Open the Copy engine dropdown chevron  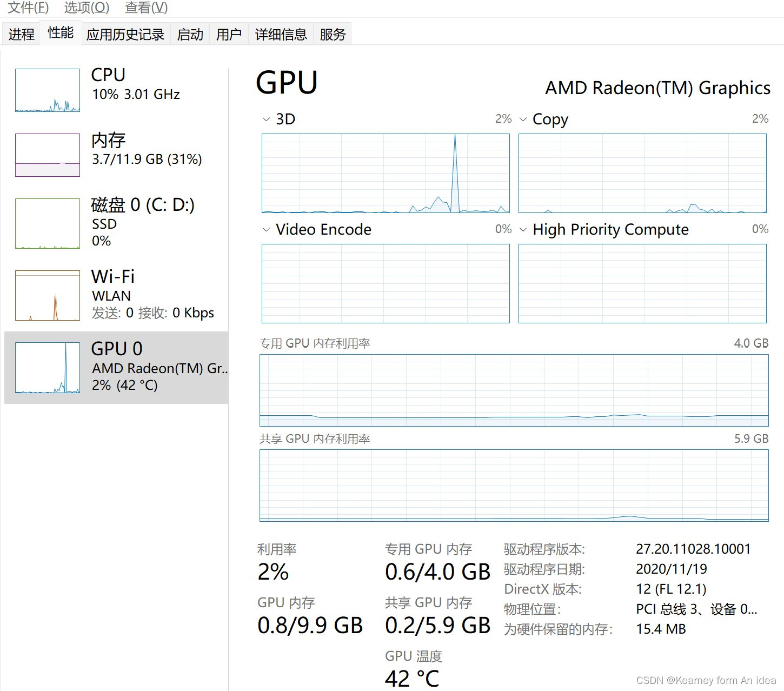click(x=523, y=119)
